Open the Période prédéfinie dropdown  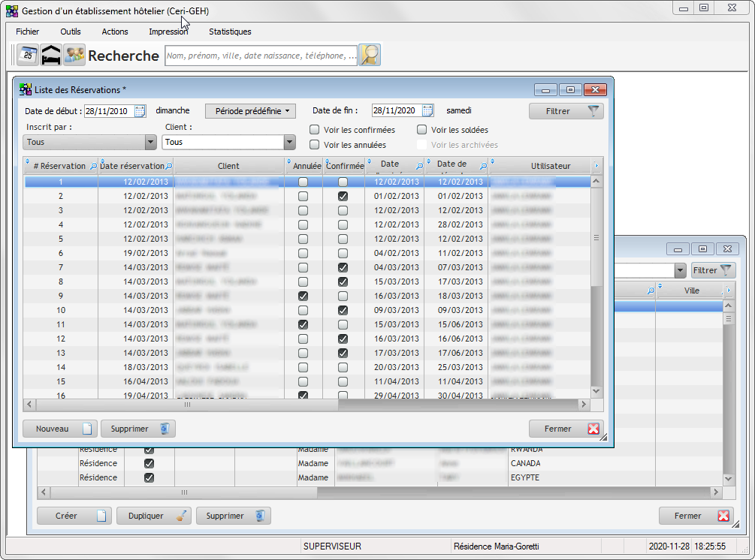[250, 111]
